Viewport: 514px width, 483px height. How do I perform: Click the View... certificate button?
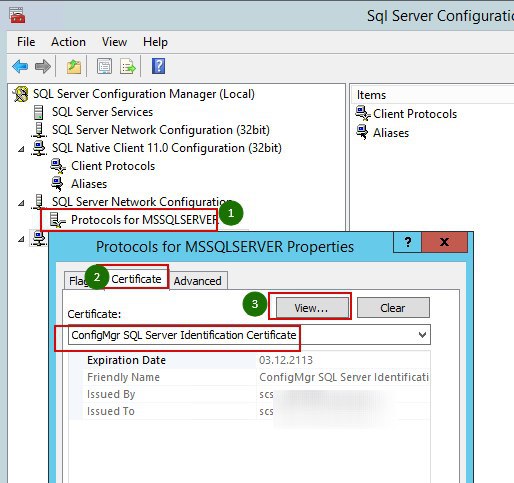pos(311,308)
